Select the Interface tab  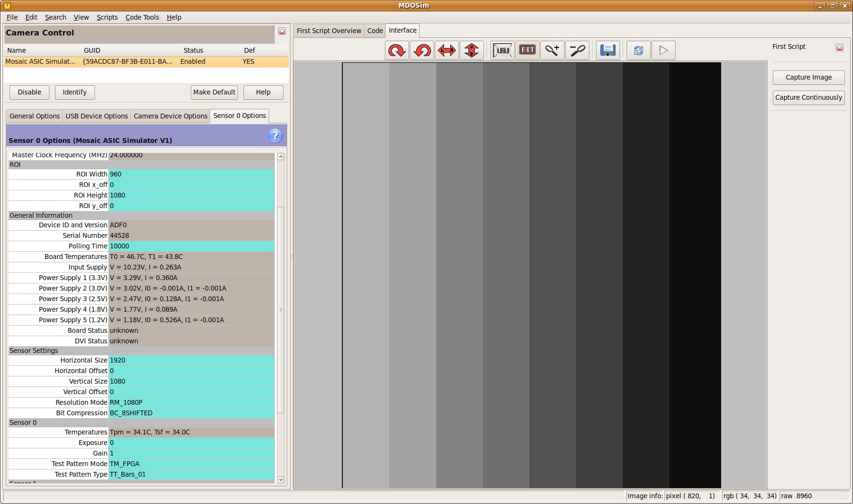[403, 30]
